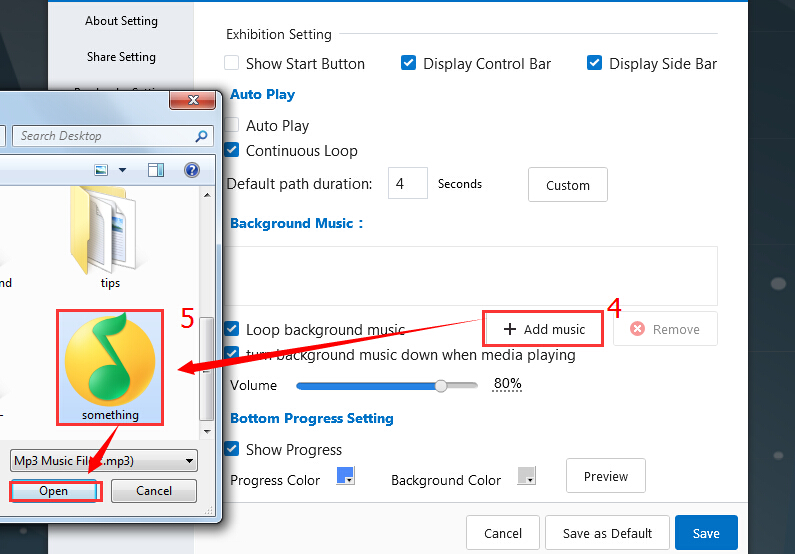Click the change view icon
This screenshot has width=795, height=554.
tap(101, 170)
